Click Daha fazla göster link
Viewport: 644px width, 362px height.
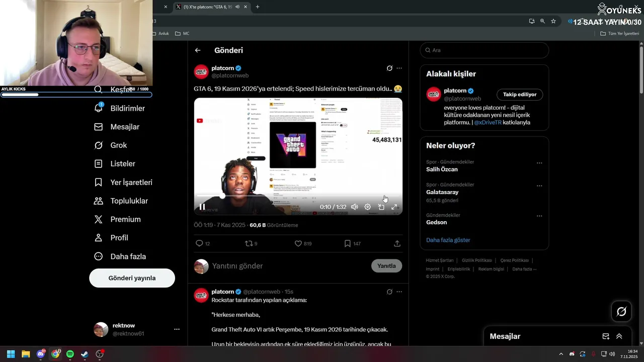point(448,240)
